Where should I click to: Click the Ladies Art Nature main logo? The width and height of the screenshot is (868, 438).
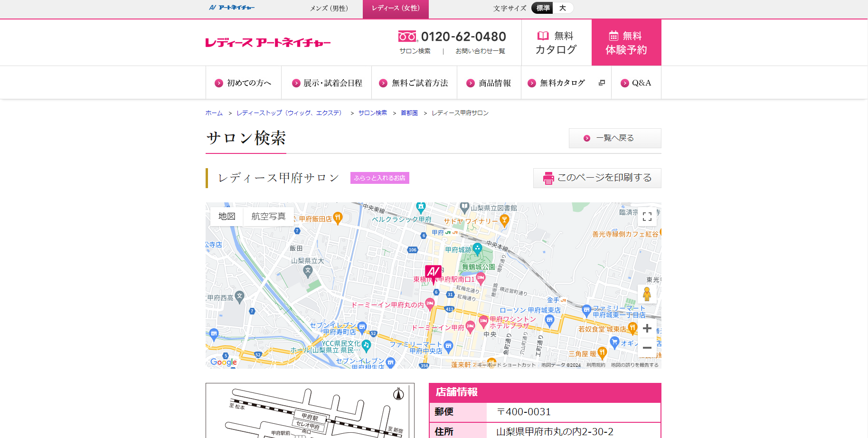[x=268, y=43]
